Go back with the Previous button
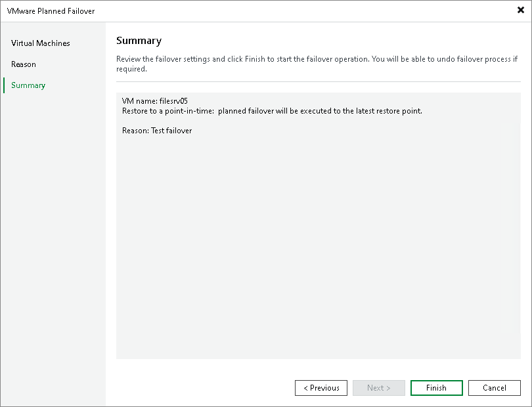The image size is (532, 407). (321, 388)
